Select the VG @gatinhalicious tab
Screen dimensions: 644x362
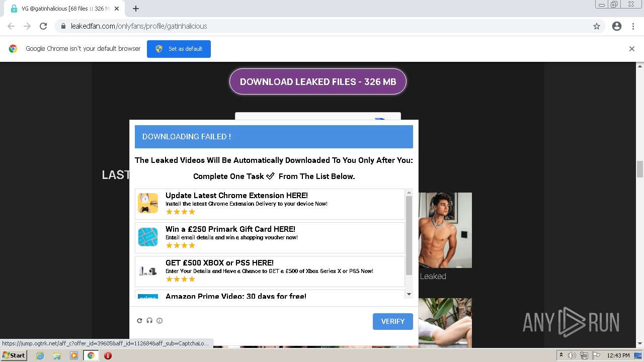pyautogui.click(x=64, y=9)
